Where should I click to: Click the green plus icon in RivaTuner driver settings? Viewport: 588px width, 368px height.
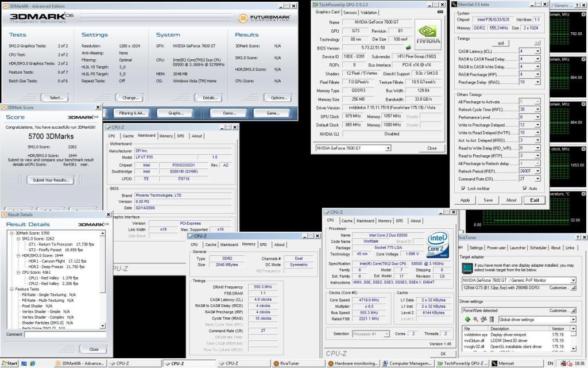click(x=467, y=320)
